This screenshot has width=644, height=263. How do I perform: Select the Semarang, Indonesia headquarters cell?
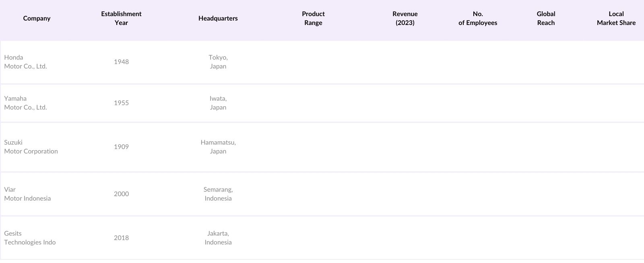(218, 194)
